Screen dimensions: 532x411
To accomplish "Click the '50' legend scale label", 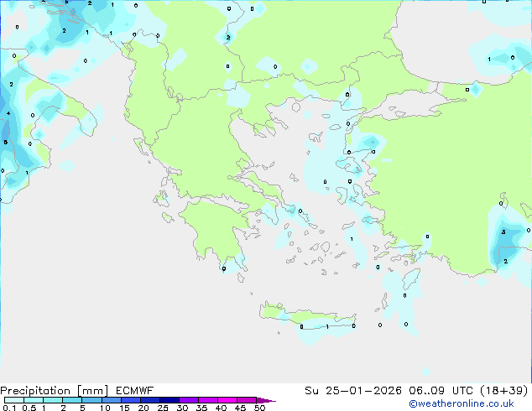I will (259, 408).
